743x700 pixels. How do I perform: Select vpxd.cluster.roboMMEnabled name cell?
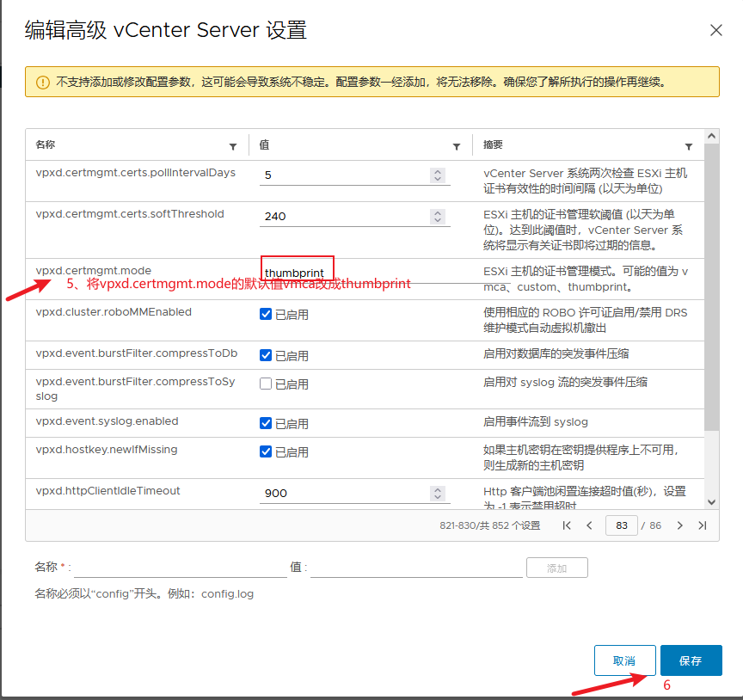[114, 312]
